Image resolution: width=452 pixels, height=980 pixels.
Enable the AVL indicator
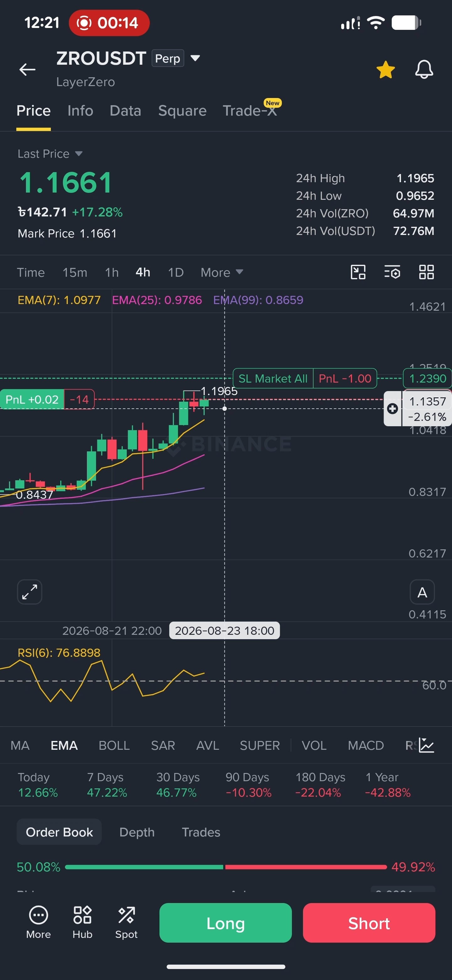[x=207, y=745]
